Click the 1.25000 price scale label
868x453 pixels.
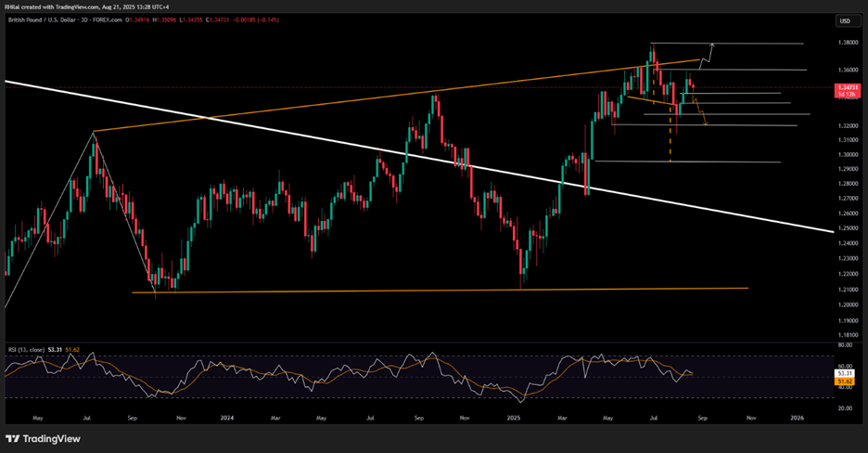pyautogui.click(x=849, y=227)
